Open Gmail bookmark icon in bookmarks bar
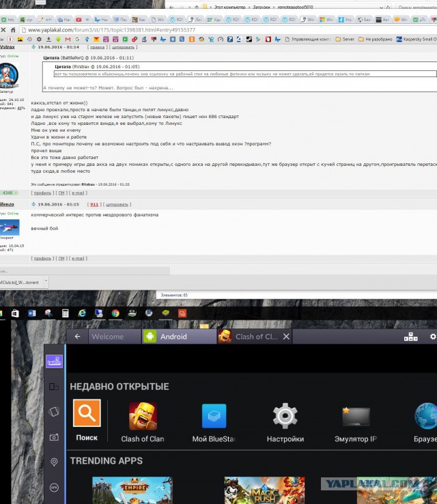The width and height of the screenshot is (437, 504). (x=68, y=39)
